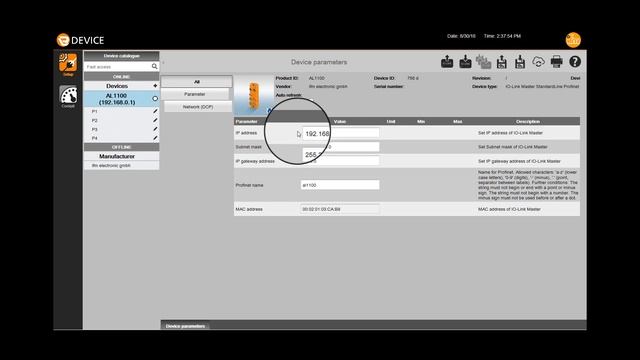Select the AL1100 (192.168.0.1) device
640x360 pixels.
tap(117, 99)
